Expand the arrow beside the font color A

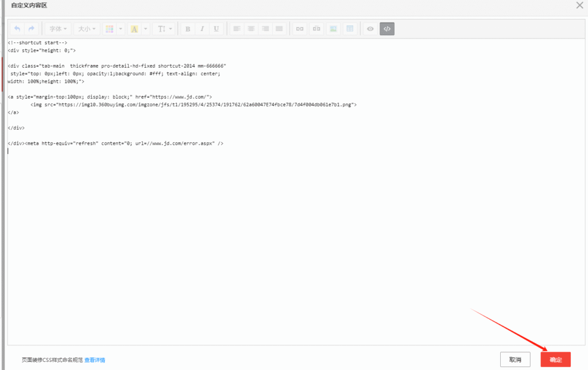[x=146, y=29]
